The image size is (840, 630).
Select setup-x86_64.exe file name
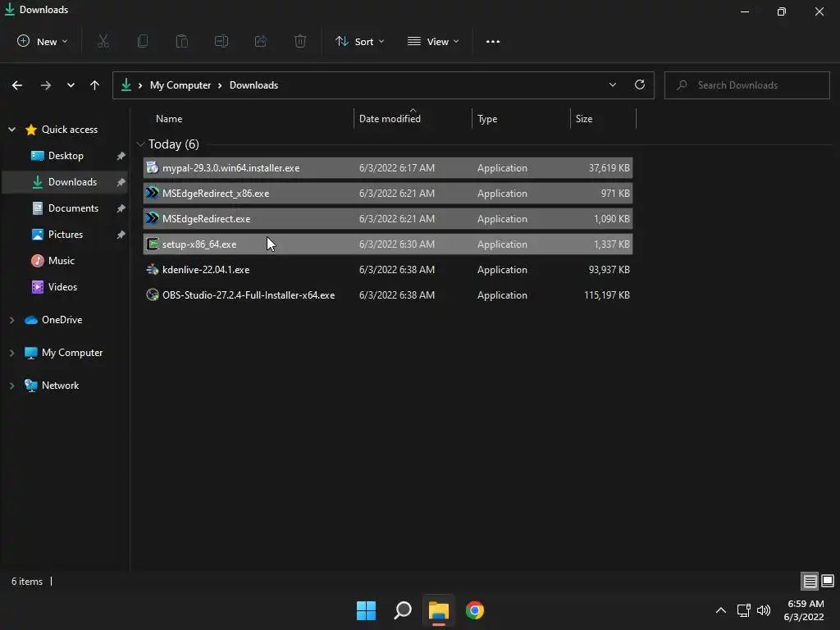(199, 244)
